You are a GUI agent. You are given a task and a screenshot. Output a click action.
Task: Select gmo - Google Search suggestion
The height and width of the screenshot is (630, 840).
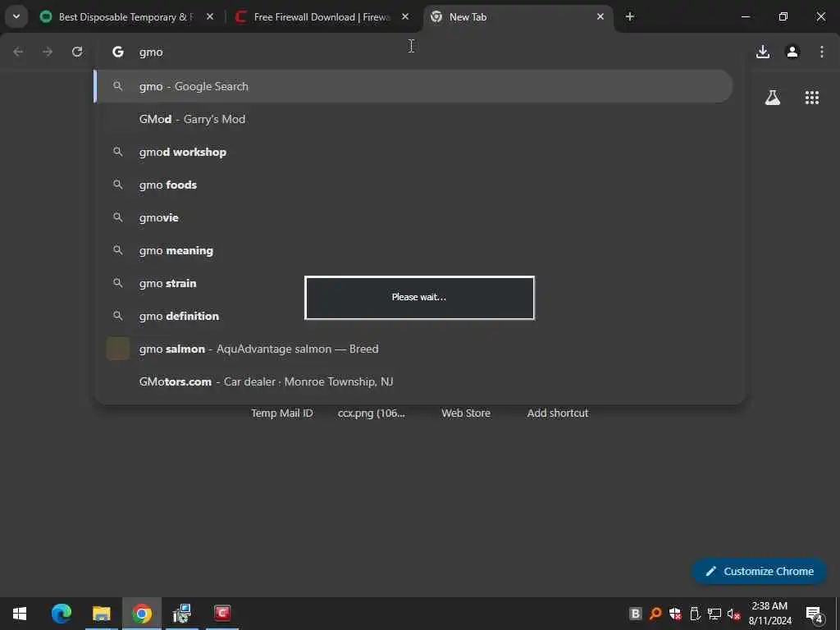413,86
